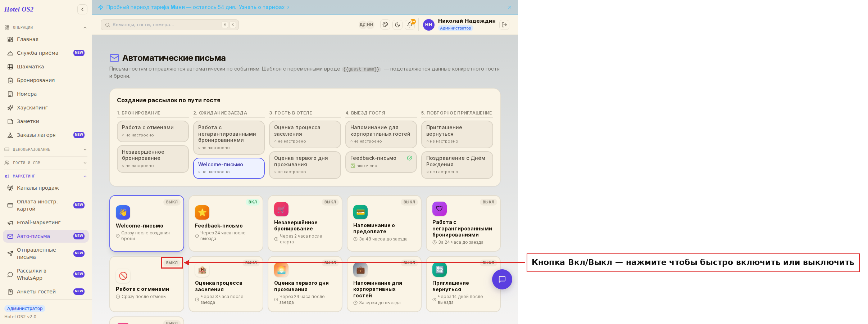Screen dimensions: 868x324
Task: Follow the Узнать о тарифах link
Action: tap(262, 7)
